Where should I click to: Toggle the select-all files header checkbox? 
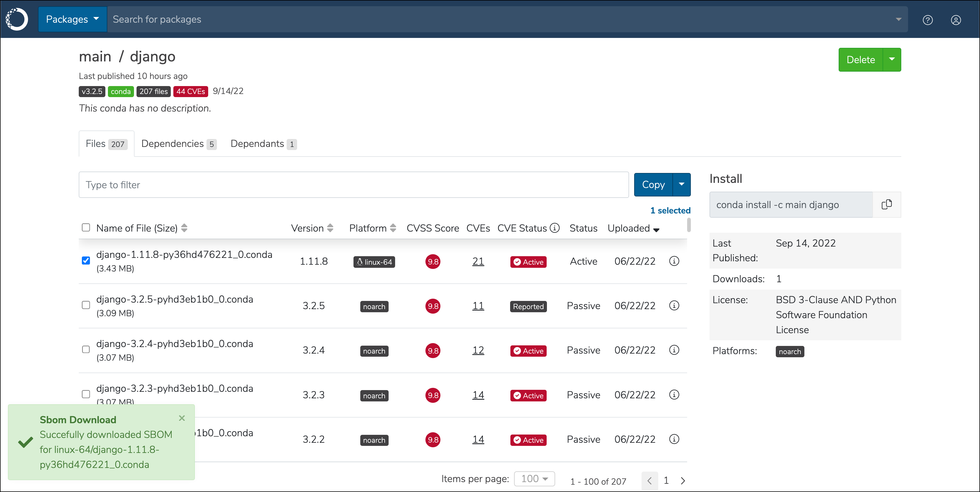(x=86, y=227)
